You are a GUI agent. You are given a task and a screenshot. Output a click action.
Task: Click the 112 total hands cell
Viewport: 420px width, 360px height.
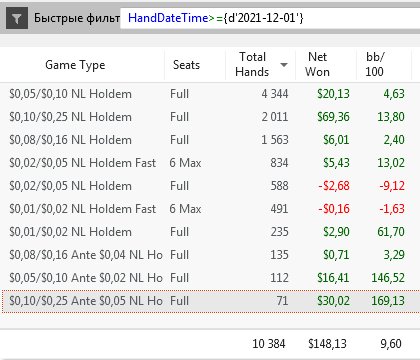click(x=279, y=278)
